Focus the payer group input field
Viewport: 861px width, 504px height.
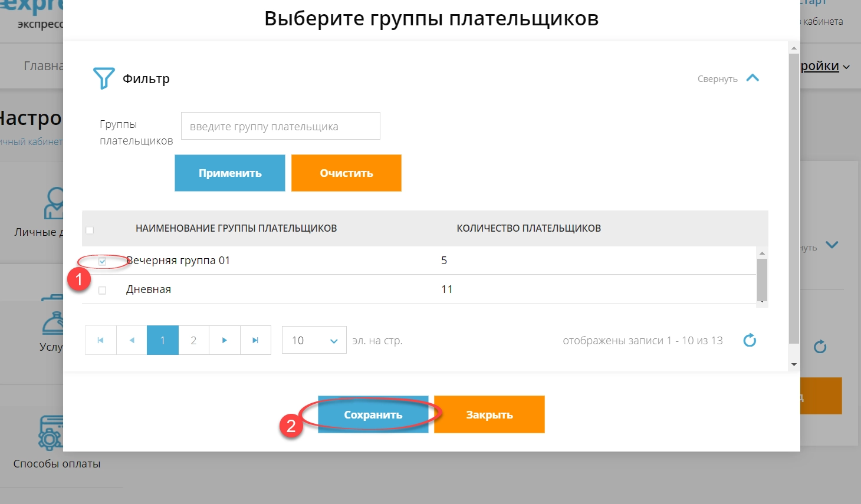[281, 126]
